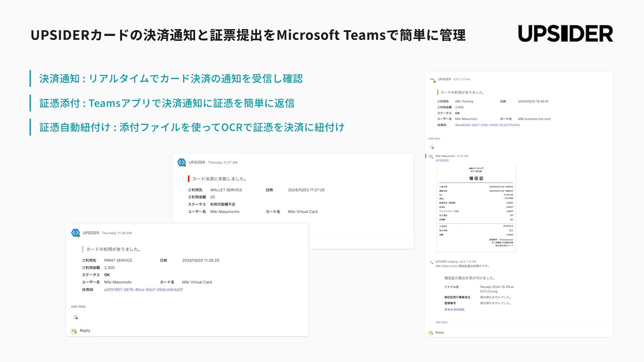
Task: Click file name Receipt 2024-10-09 at 9.57.23.png
Action: pyautogui.click(x=497, y=289)
